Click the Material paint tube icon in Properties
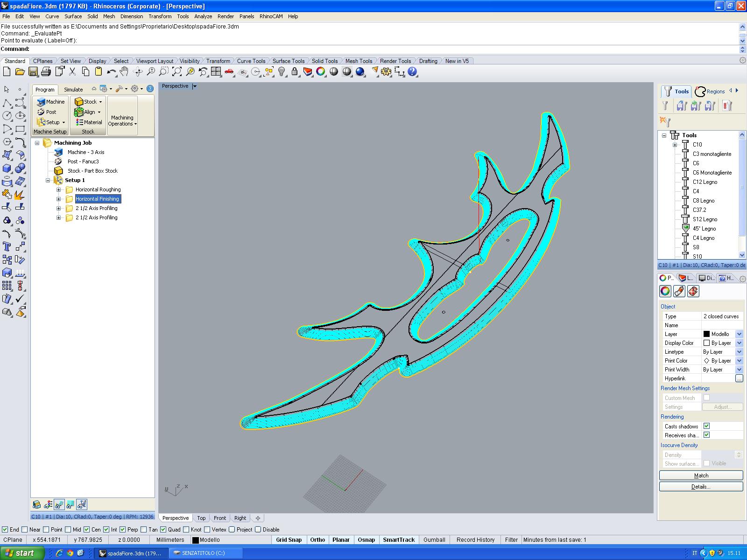747x560 pixels. click(x=679, y=291)
